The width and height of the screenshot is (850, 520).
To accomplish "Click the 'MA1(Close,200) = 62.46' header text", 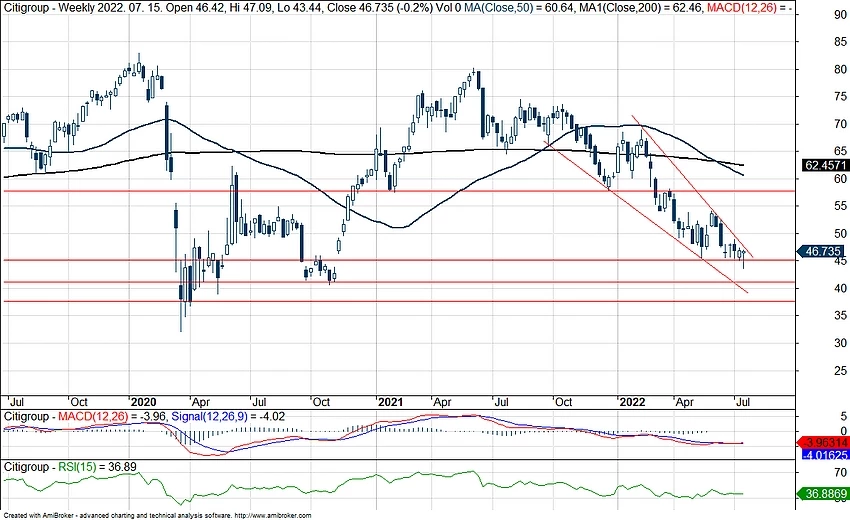I will (x=641, y=8).
